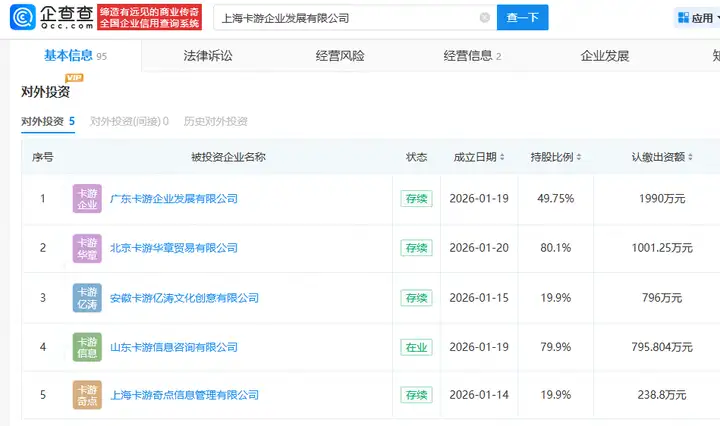Click the 存续 status tag for 广东卡游
The height and width of the screenshot is (426, 720).
tap(416, 198)
